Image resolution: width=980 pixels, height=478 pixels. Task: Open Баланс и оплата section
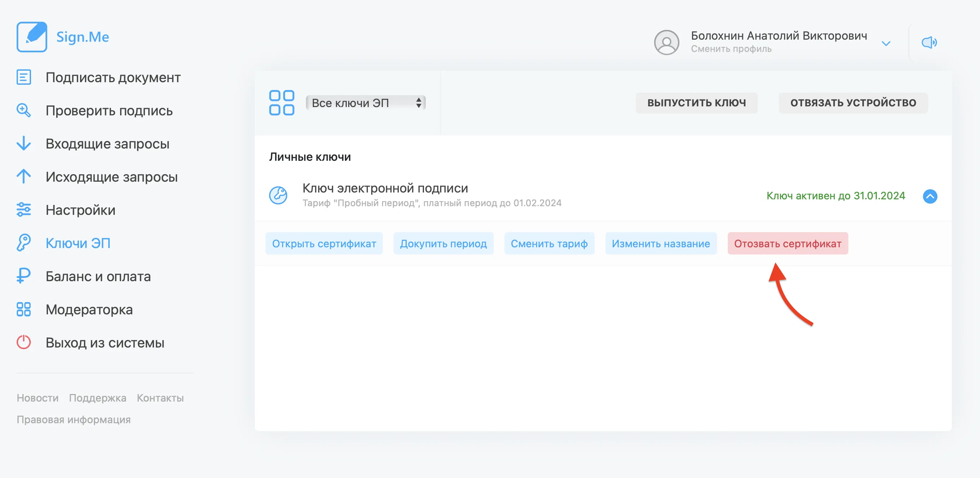[x=98, y=276]
